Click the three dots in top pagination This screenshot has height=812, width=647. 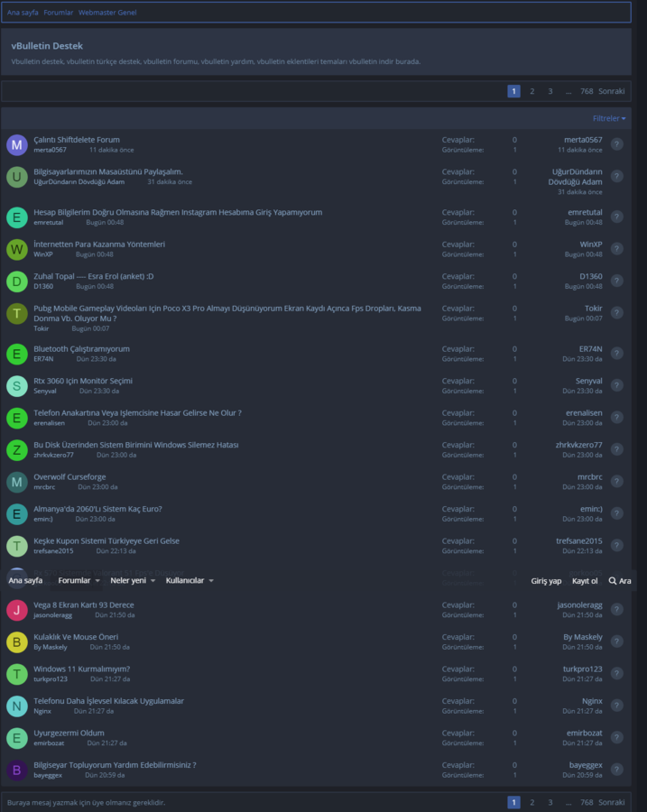[x=568, y=91]
